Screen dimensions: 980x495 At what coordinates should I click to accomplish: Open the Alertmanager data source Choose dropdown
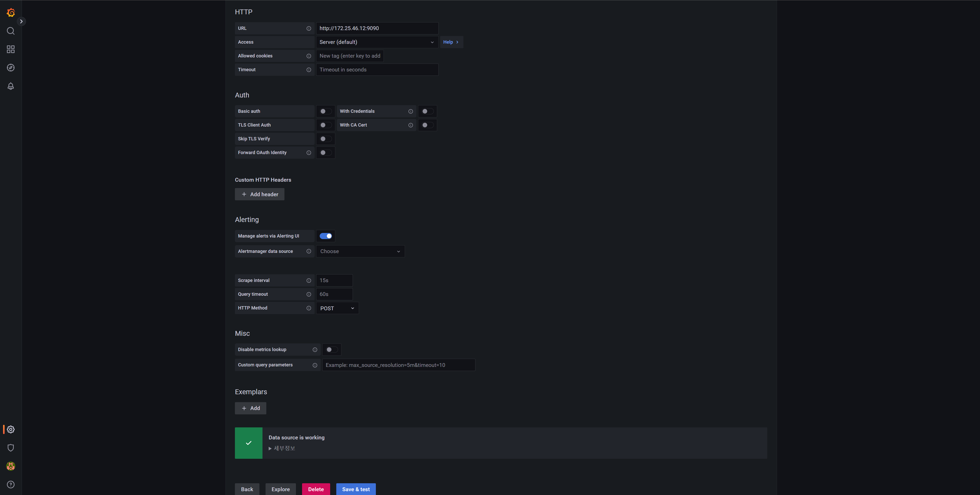pyautogui.click(x=360, y=251)
